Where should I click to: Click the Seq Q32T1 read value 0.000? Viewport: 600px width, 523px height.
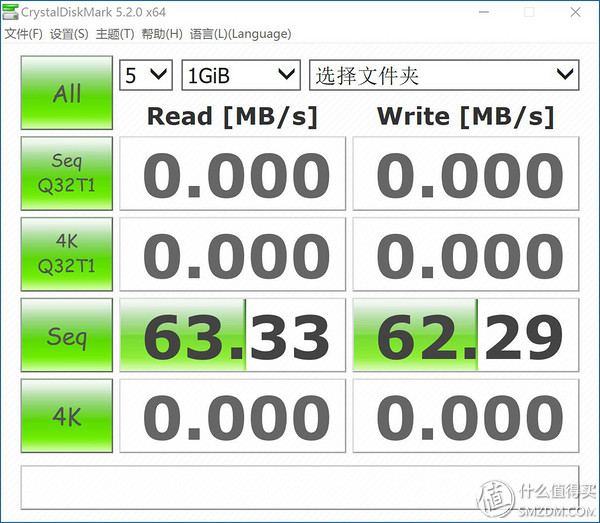tap(232, 173)
